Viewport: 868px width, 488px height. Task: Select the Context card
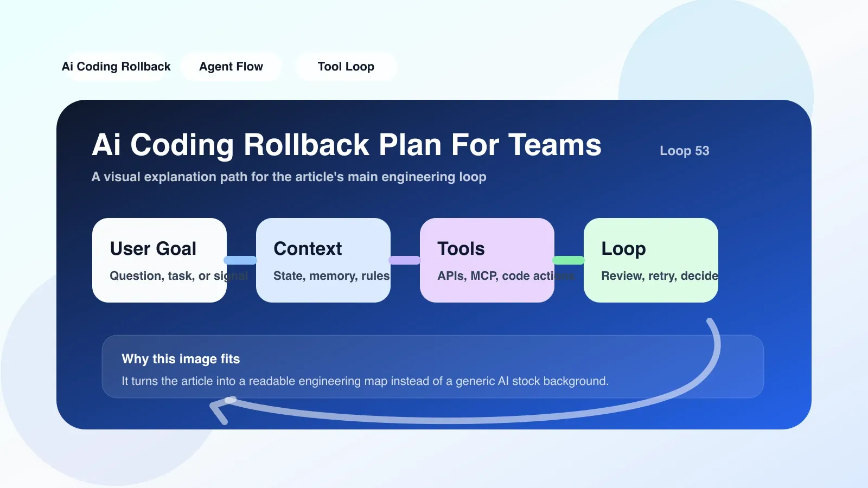pyautogui.click(x=323, y=260)
